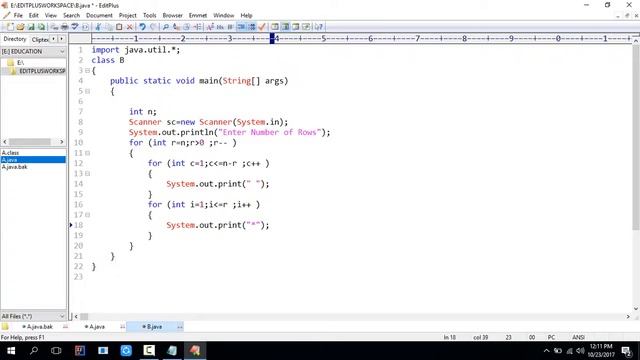Toggle line numbers in the toolbar
The width and height of the screenshot is (640, 360).
pos(252,27)
